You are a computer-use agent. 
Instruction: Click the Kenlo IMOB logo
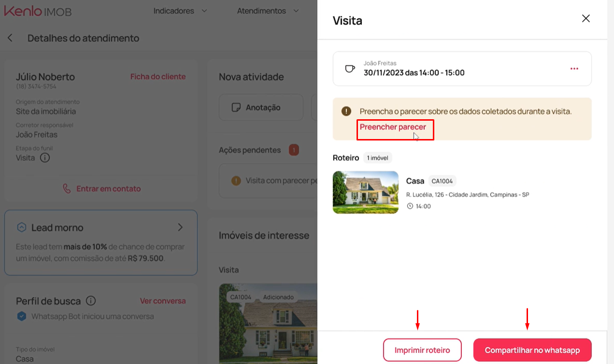point(38,11)
